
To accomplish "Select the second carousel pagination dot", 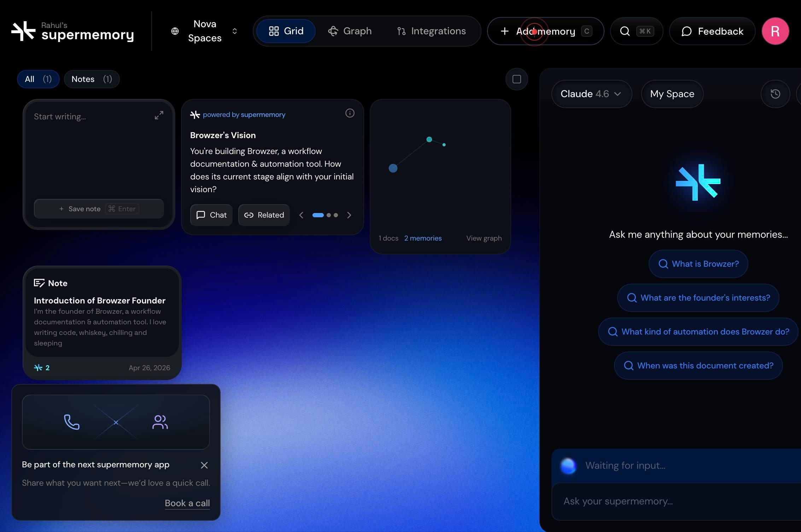I will point(329,215).
